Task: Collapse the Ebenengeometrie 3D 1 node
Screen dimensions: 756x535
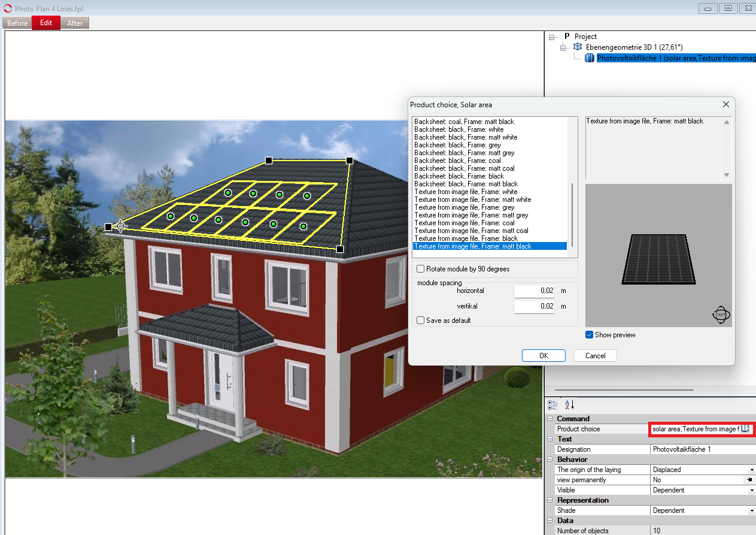Action: [563, 47]
